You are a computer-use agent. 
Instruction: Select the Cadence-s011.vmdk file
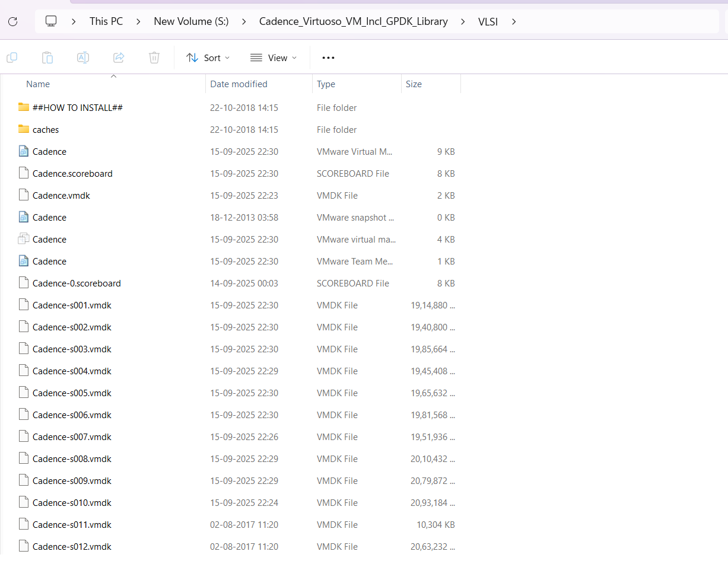pyautogui.click(x=72, y=524)
